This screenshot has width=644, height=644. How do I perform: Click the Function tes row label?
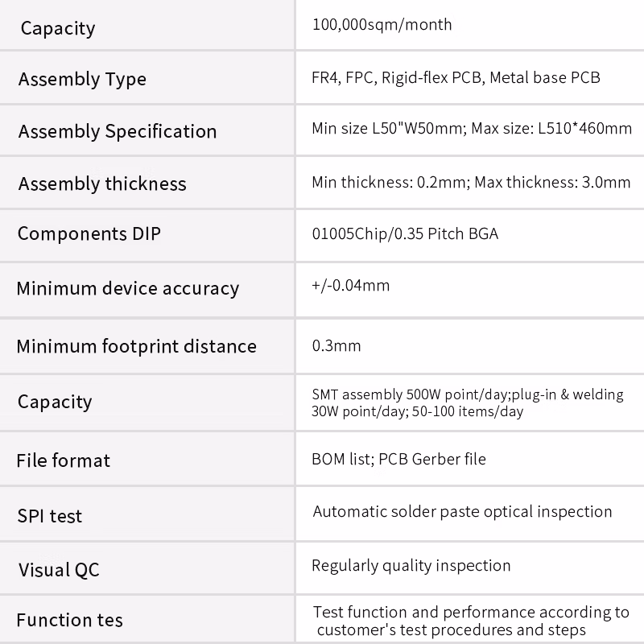click(70, 620)
